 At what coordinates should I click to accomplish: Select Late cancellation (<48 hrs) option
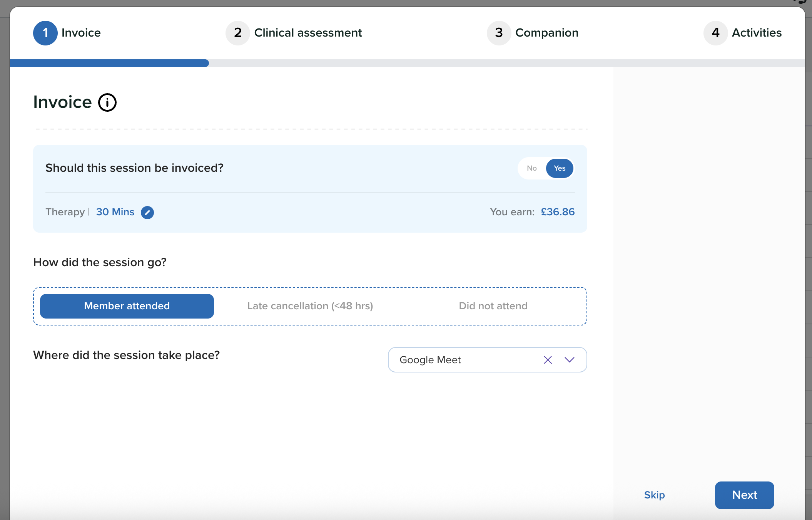[x=310, y=306]
